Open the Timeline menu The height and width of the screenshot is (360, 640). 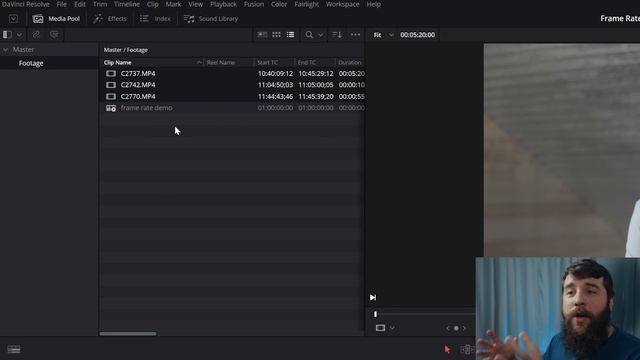tap(127, 4)
